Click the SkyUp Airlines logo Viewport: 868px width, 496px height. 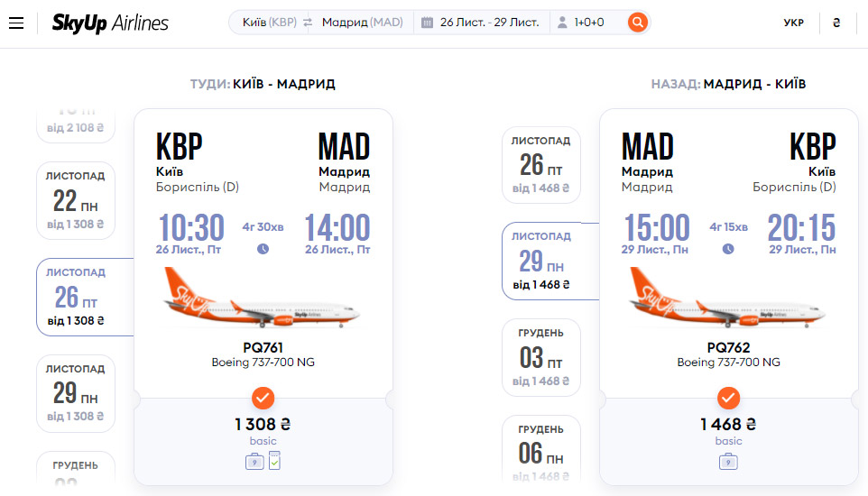pyautogui.click(x=110, y=23)
